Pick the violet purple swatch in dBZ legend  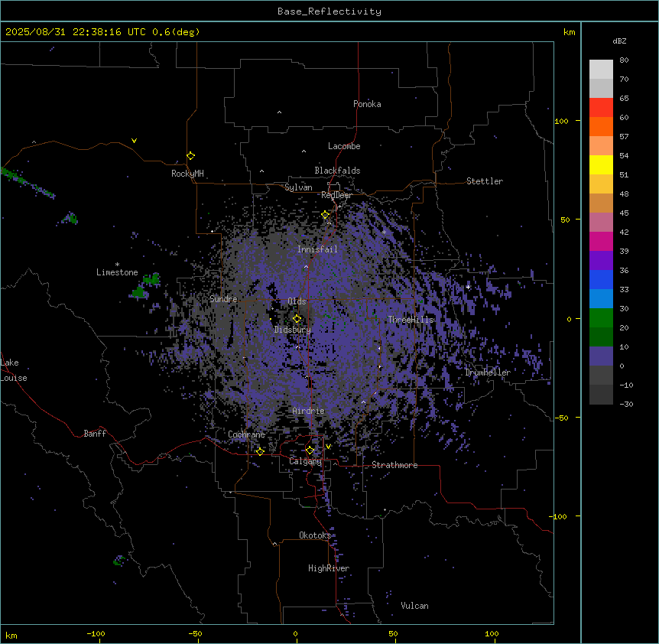click(601, 260)
